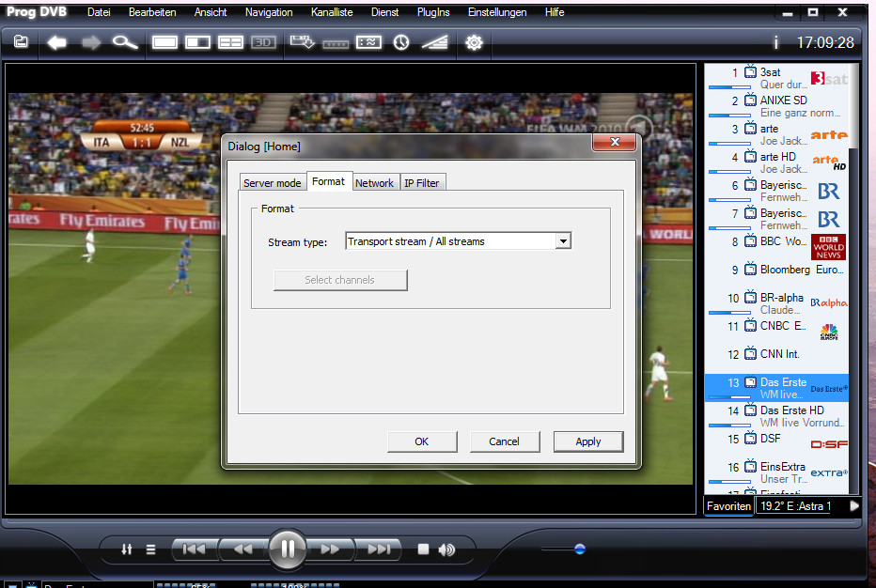Screen dimensions: 876x588
Task: Select the Format tab in the dialog
Action: (x=329, y=181)
